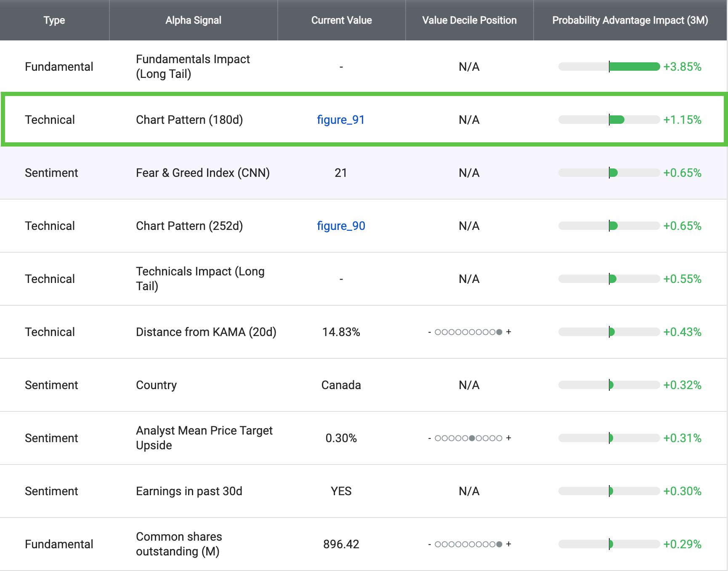
Task: Click the plus symbol beside KAMA decile dots
Action: (x=510, y=332)
